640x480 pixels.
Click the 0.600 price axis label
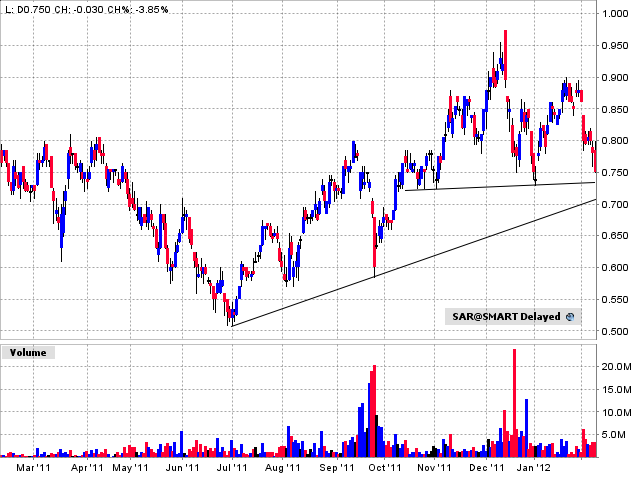click(615, 268)
